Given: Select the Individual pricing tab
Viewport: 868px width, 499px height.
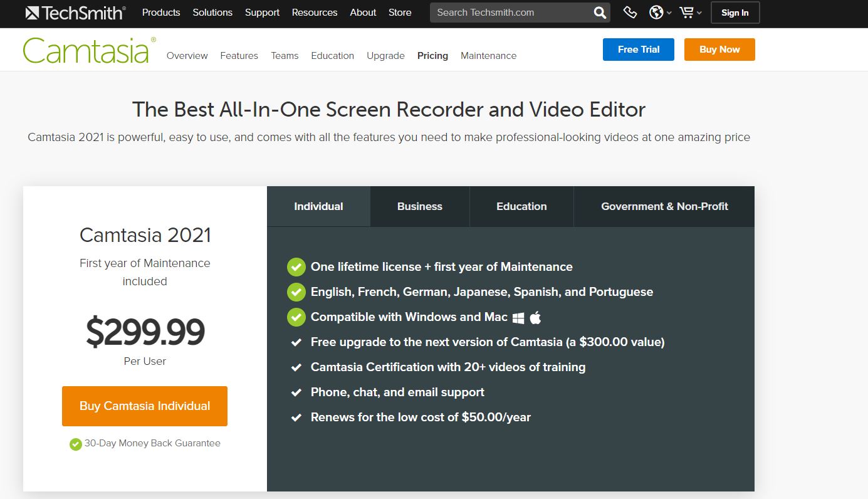Looking at the screenshot, I should point(318,206).
